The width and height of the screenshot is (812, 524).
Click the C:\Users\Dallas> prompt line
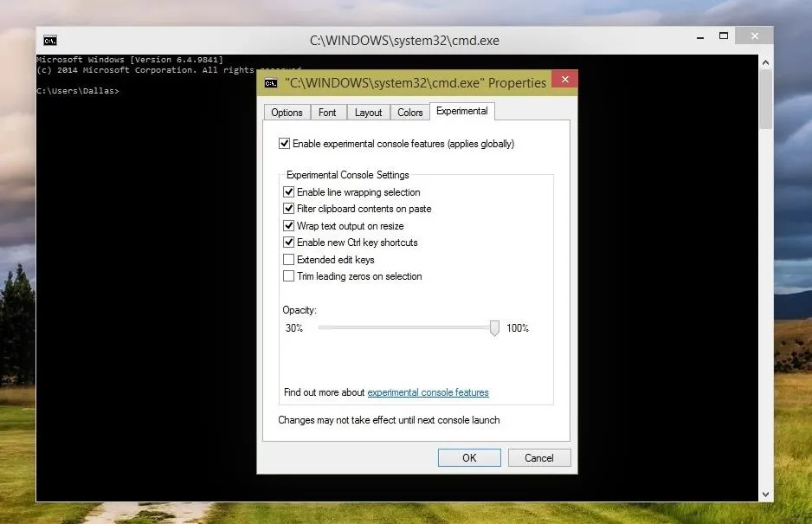78,91
